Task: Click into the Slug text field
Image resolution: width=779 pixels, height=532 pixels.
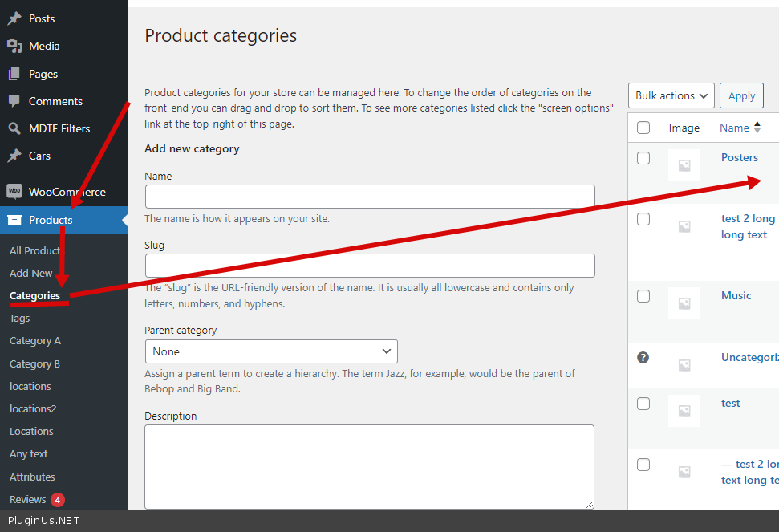Action: 370,266
